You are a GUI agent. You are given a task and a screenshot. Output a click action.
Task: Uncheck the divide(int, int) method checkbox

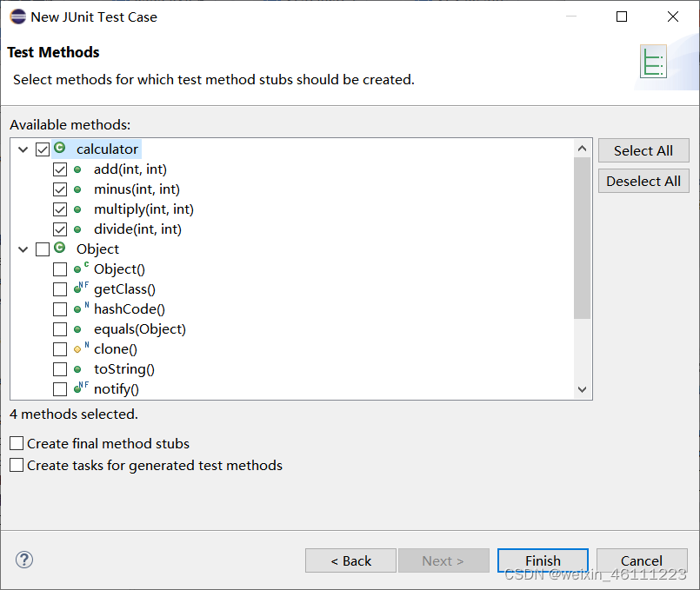pyautogui.click(x=60, y=229)
